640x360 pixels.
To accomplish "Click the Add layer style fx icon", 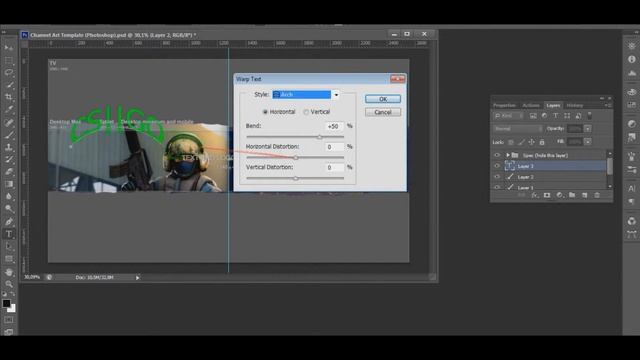I will (534, 196).
